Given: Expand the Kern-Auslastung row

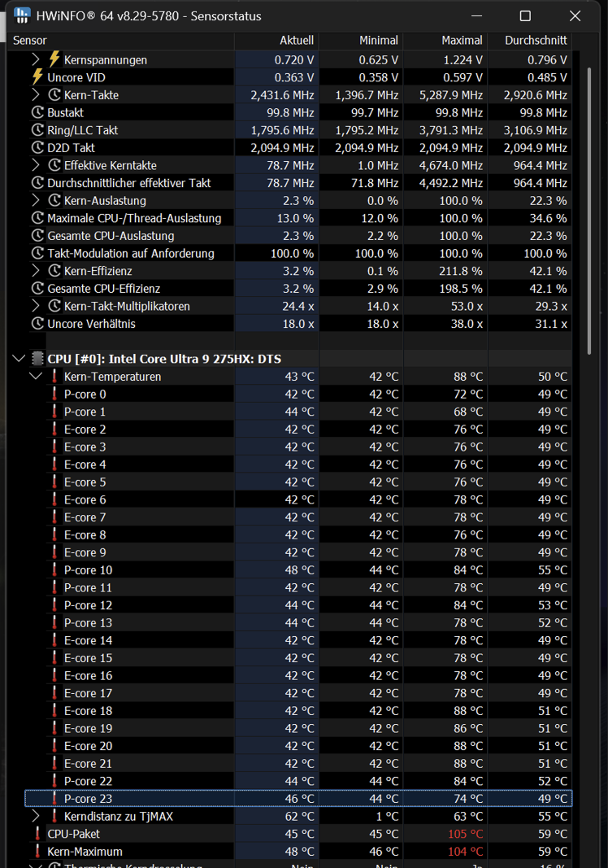Looking at the screenshot, I should click(x=36, y=200).
